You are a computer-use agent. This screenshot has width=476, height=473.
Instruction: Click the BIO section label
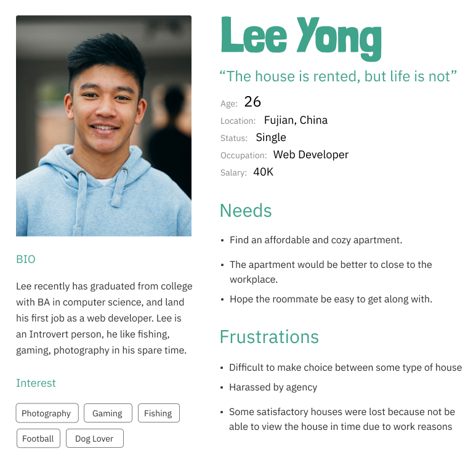(x=26, y=259)
